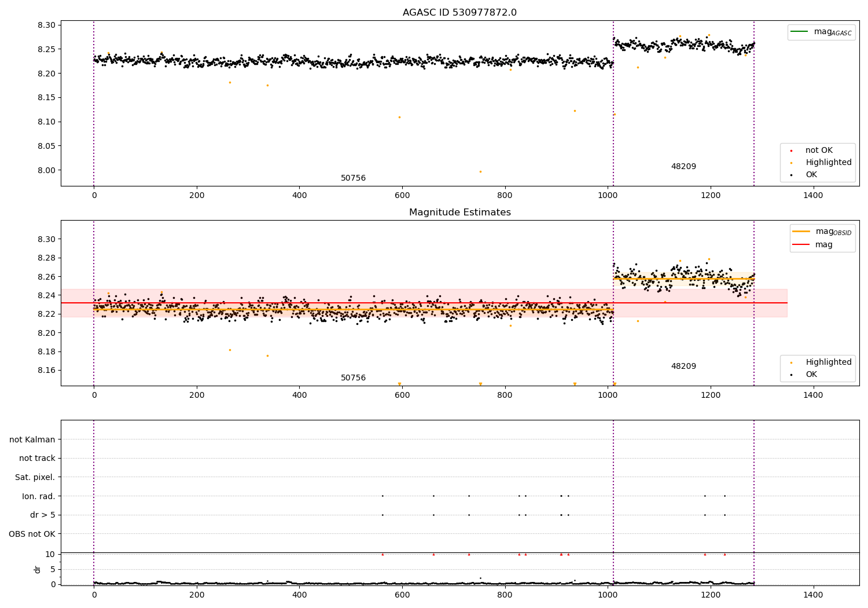Click the '1200' x-tick under the bottom plot

(x=711, y=595)
